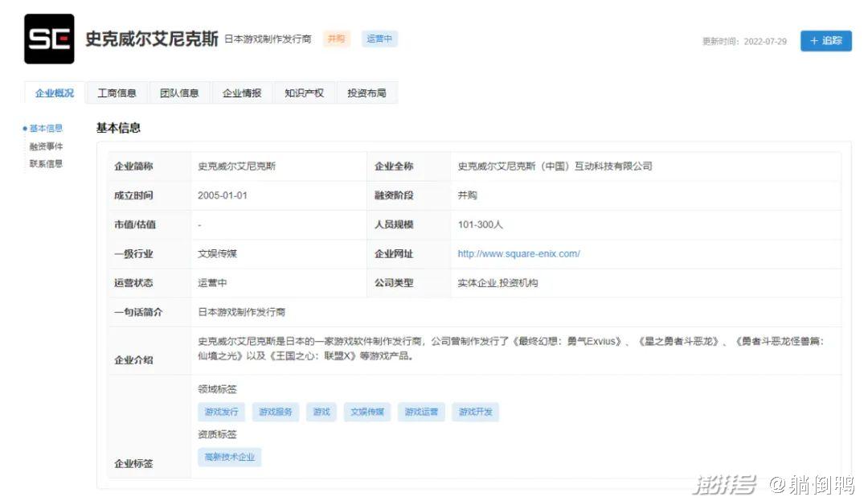Click the Square Enix SE logo

pos(49,39)
